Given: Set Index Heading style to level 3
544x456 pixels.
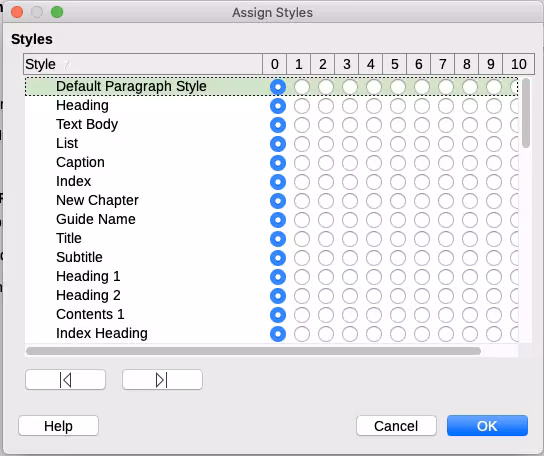Looking at the screenshot, I should pos(350,334).
